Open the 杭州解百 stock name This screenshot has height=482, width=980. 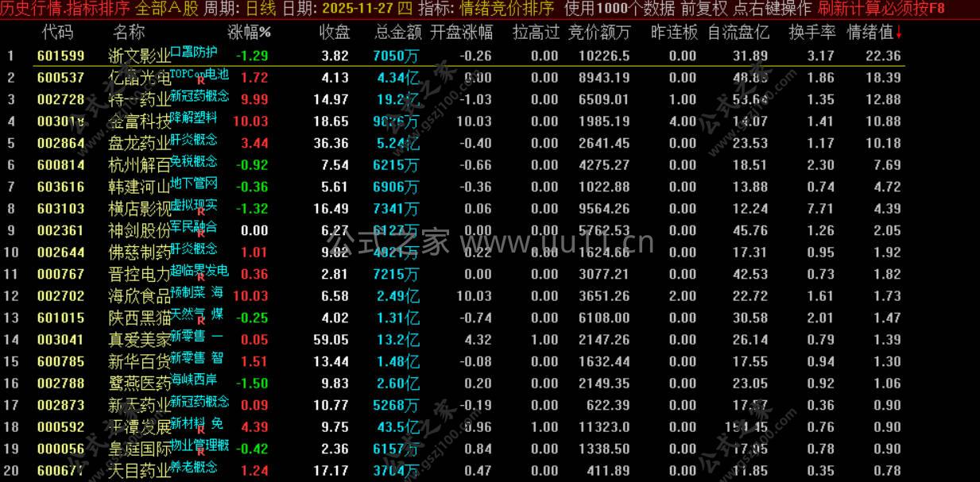pos(139,166)
